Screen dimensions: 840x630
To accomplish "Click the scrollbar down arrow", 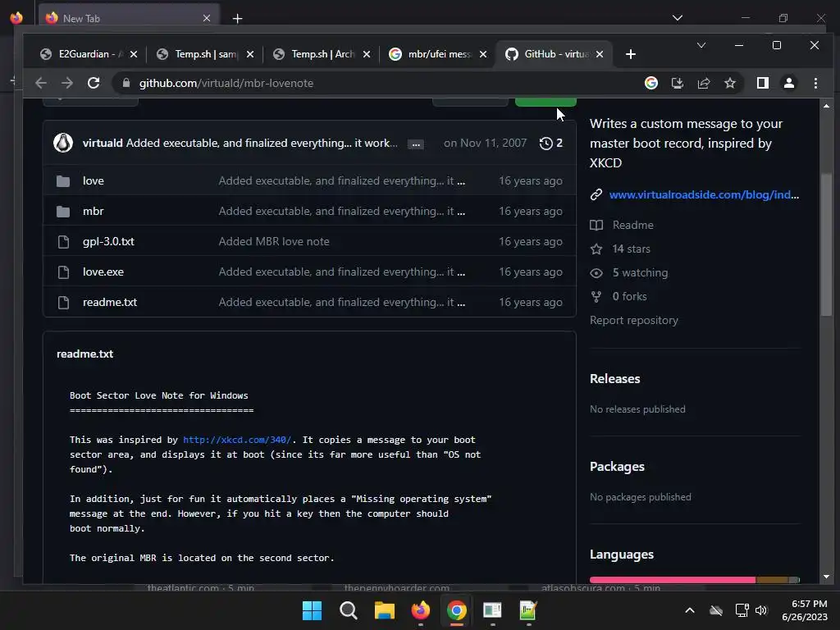I will tap(826, 577).
